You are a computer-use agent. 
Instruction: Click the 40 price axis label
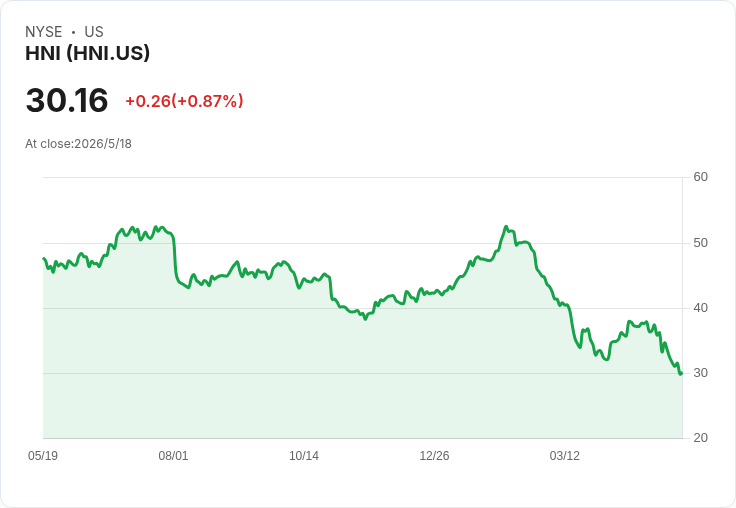tap(700, 308)
